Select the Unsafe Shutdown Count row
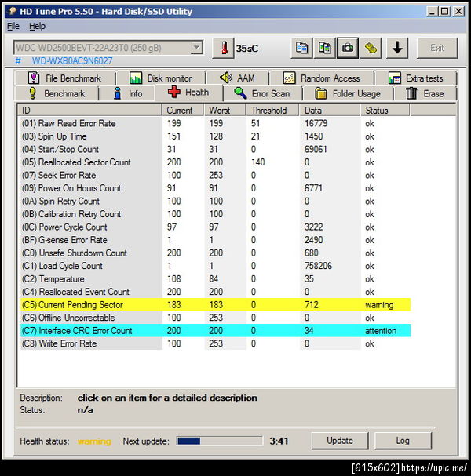This screenshot has width=471, height=476. 215,253
